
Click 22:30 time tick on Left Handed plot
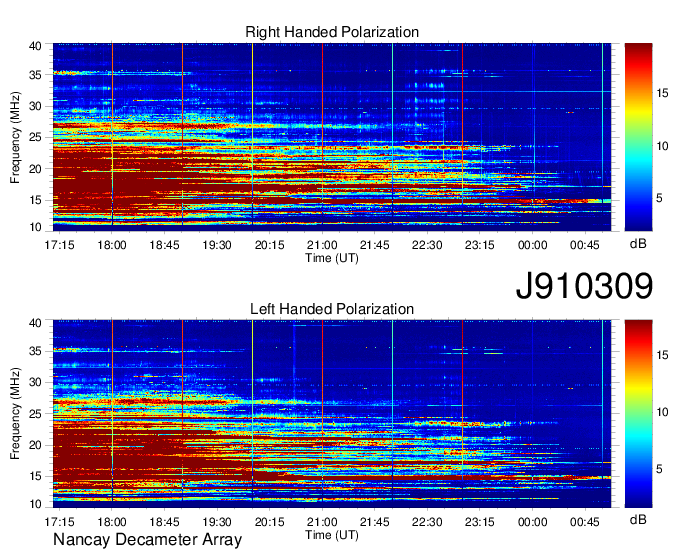pyautogui.click(x=427, y=522)
